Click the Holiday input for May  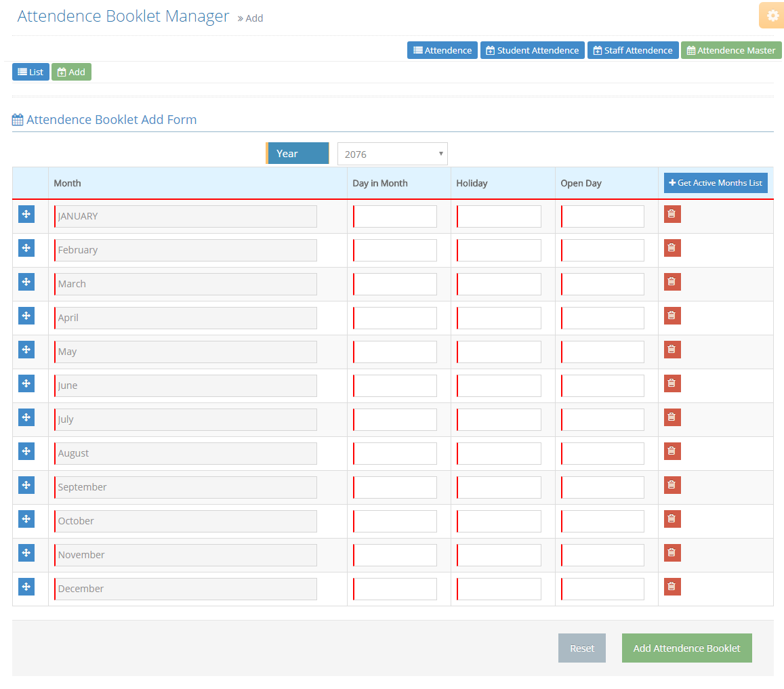(499, 352)
